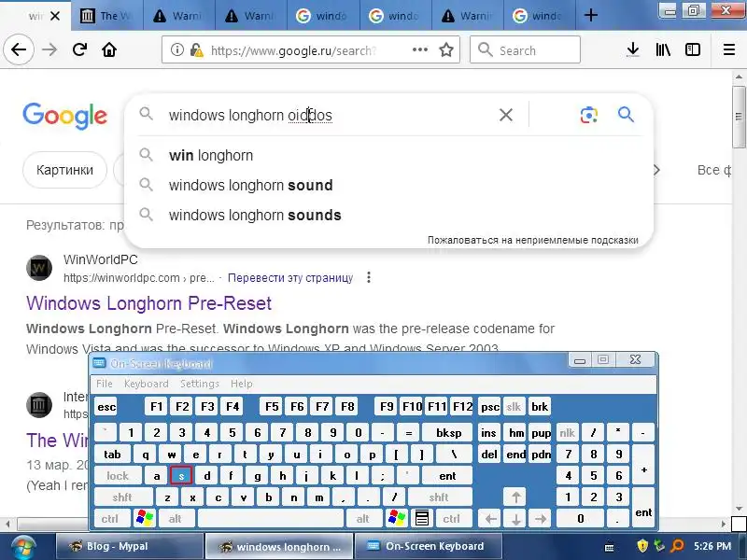This screenshot has width=747, height=560.
Task: Search by image with camera icon
Action: coord(589,115)
